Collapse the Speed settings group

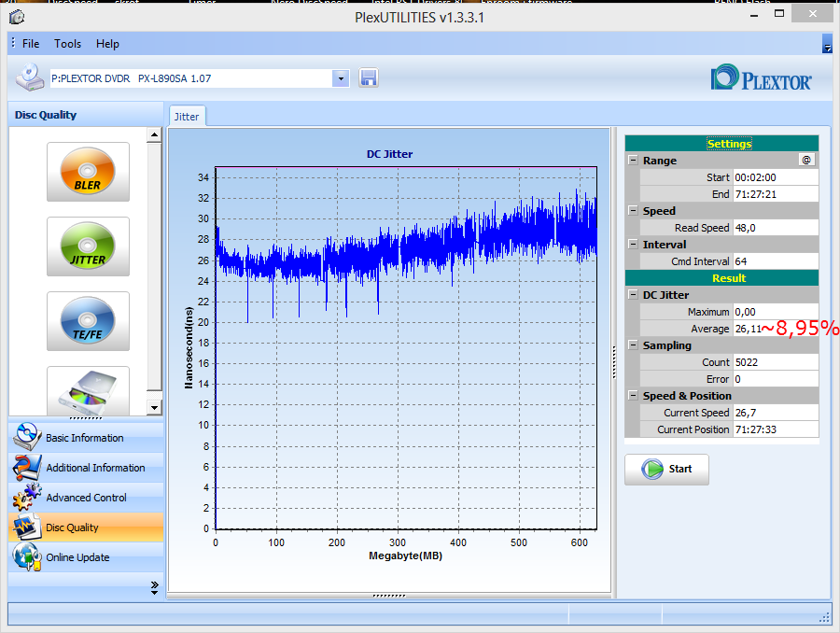(633, 210)
